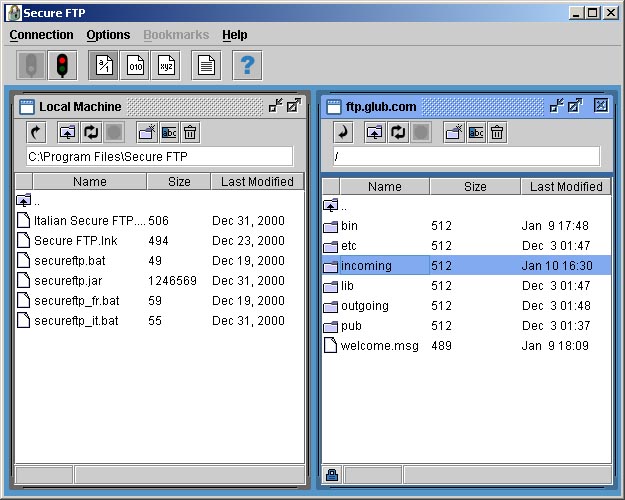Refresh the ftp.glub.com remote listing
The image size is (625, 500).
point(398,132)
